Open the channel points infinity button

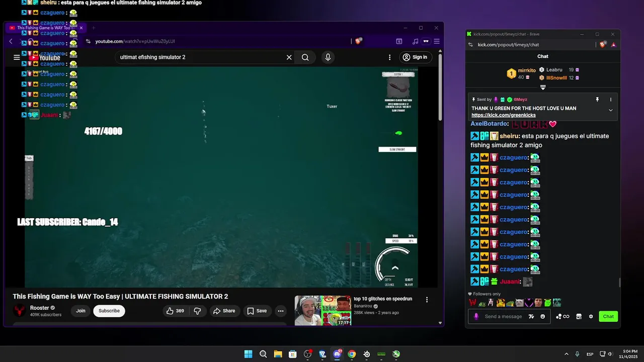pyautogui.click(x=562, y=317)
